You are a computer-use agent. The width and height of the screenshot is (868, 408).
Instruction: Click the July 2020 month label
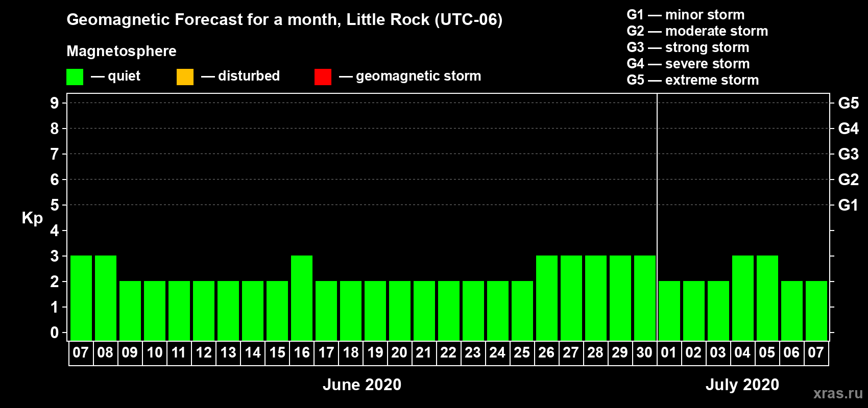point(742,385)
